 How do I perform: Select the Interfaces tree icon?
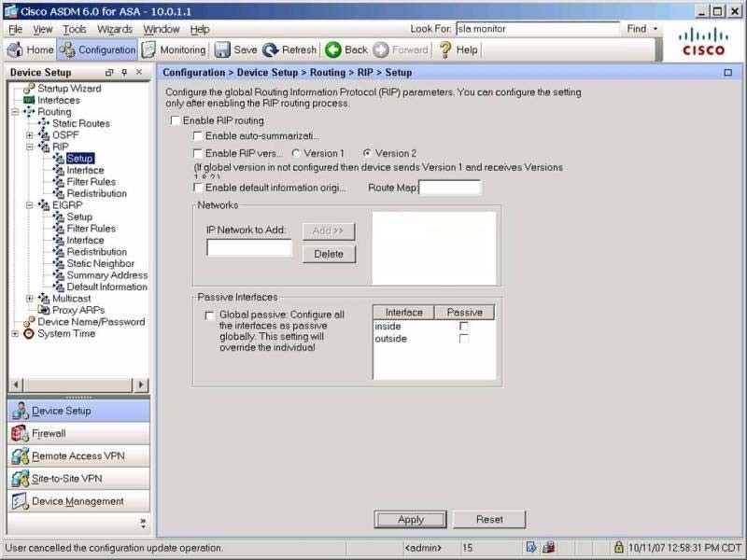[x=29, y=100]
